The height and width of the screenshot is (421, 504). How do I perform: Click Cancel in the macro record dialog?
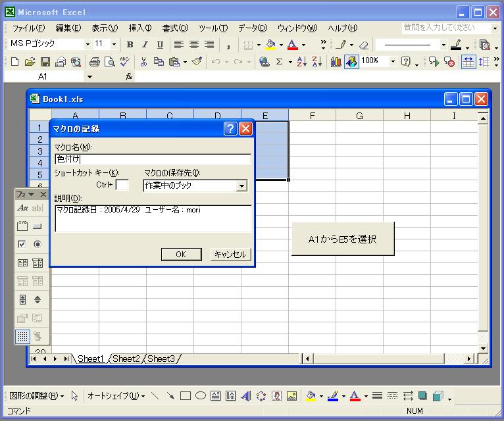[x=230, y=254]
